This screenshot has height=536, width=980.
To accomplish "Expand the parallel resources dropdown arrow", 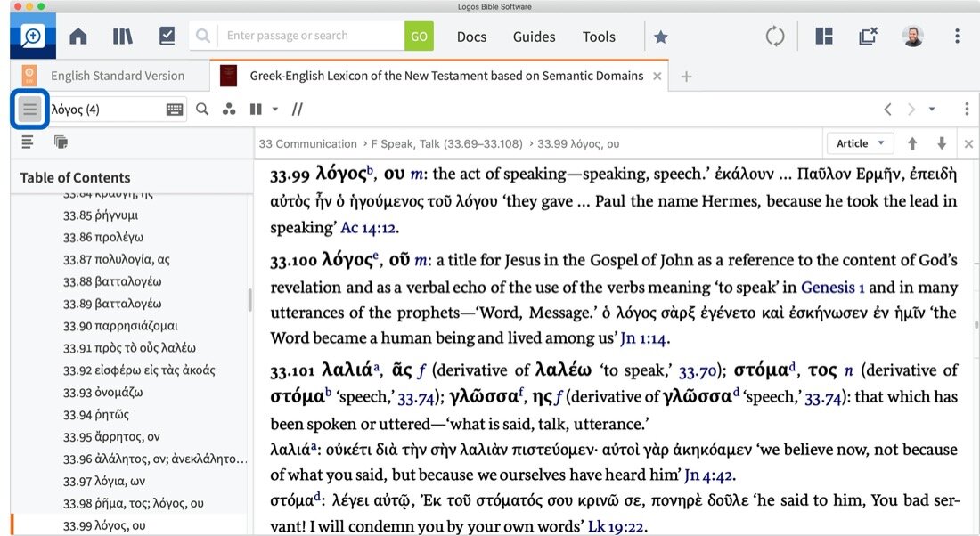I will [x=275, y=110].
